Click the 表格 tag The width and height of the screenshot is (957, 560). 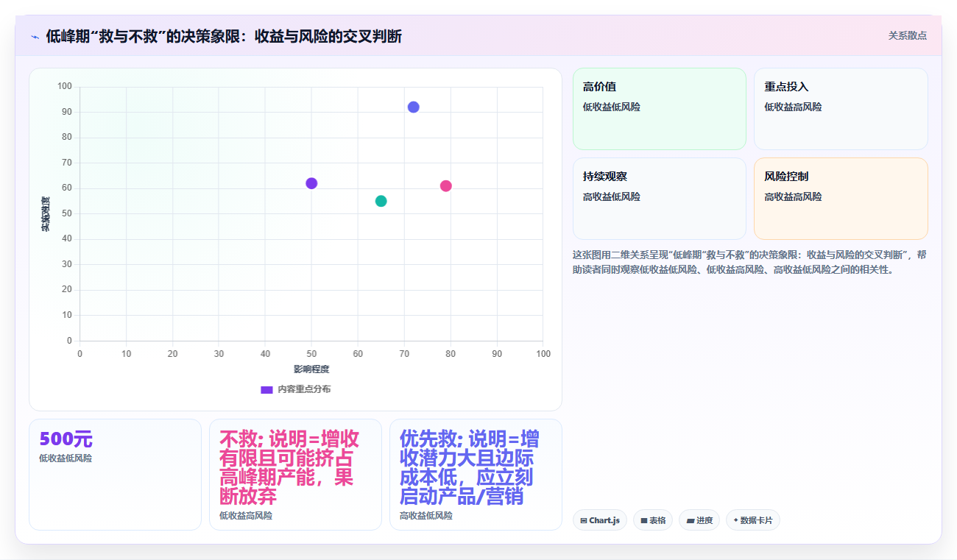coord(653,520)
